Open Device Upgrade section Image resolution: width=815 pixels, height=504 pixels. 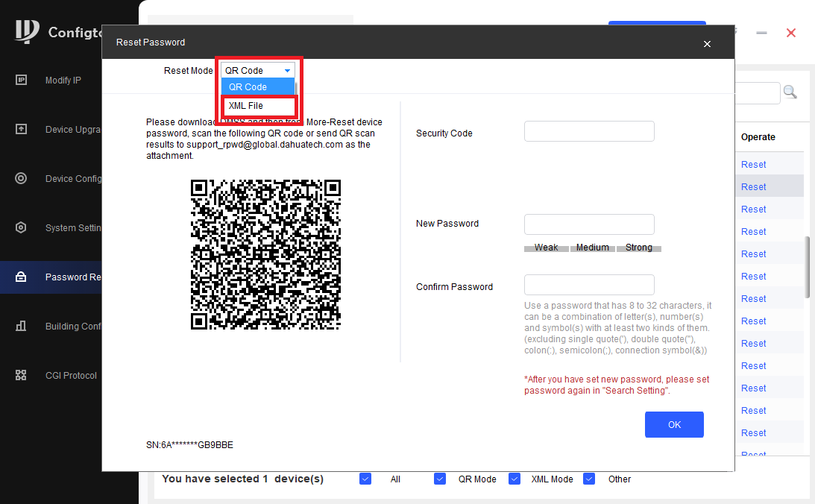tap(73, 130)
